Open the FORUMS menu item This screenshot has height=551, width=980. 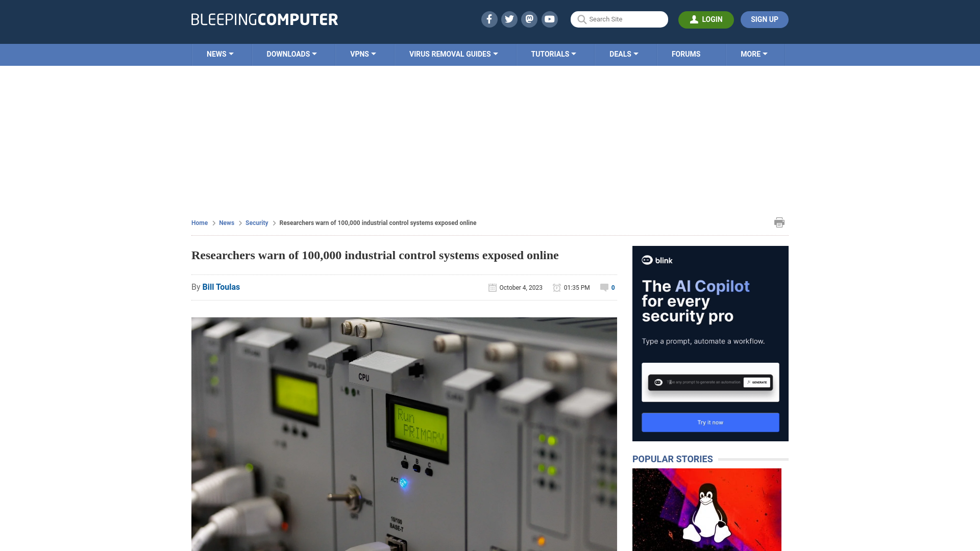pos(686,54)
